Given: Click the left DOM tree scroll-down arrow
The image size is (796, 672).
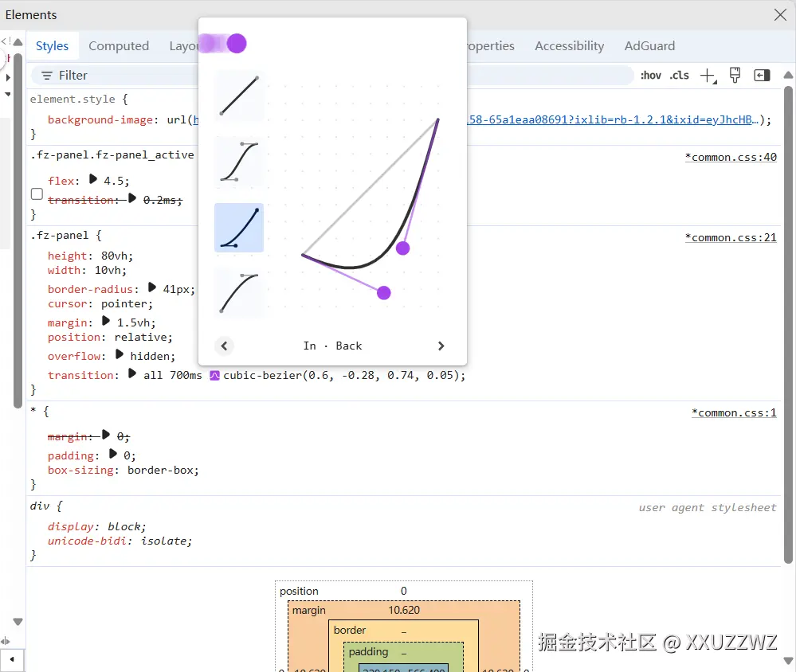Looking at the screenshot, I should 18,622.
